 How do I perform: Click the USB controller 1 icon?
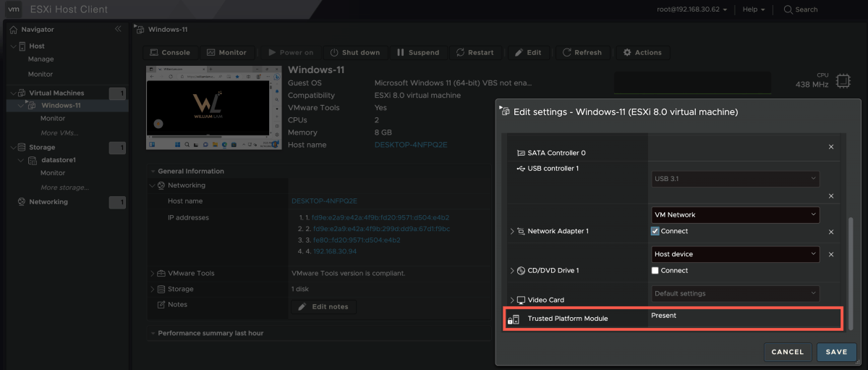point(521,169)
